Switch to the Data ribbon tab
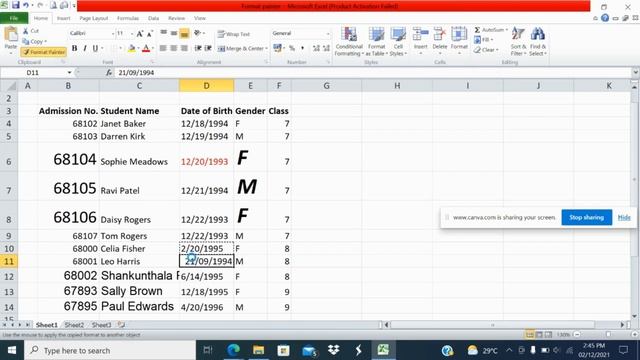 (x=153, y=18)
